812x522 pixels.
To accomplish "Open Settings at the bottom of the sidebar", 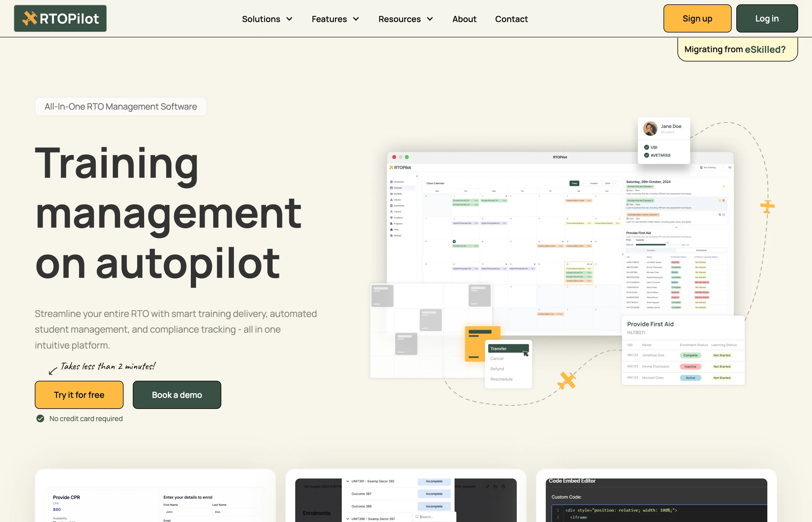I will click(x=398, y=236).
